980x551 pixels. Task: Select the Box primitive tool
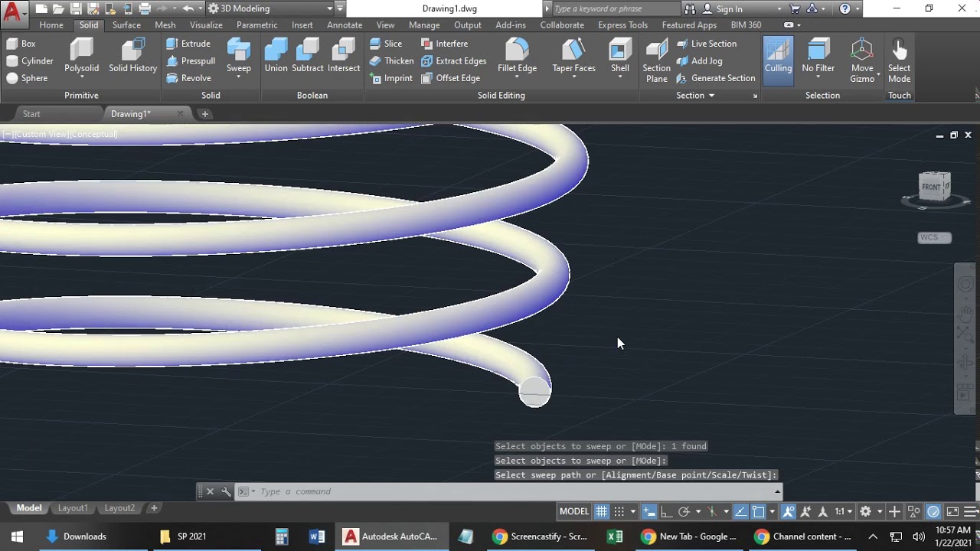(21, 44)
